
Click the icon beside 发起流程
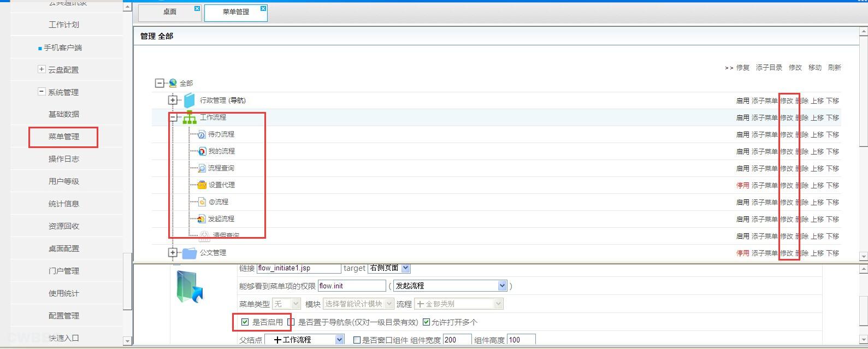point(202,219)
